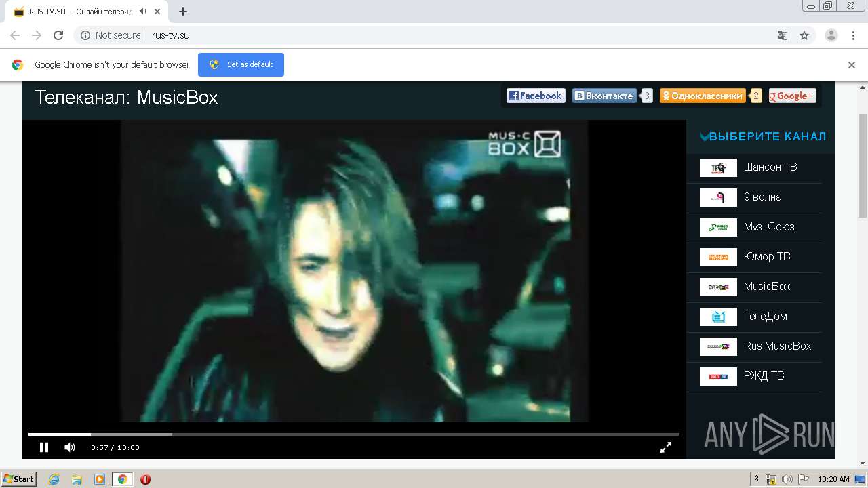Viewport: 868px width, 488px height.
Task: Select Юмор ТВ channel
Action: pos(767,257)
